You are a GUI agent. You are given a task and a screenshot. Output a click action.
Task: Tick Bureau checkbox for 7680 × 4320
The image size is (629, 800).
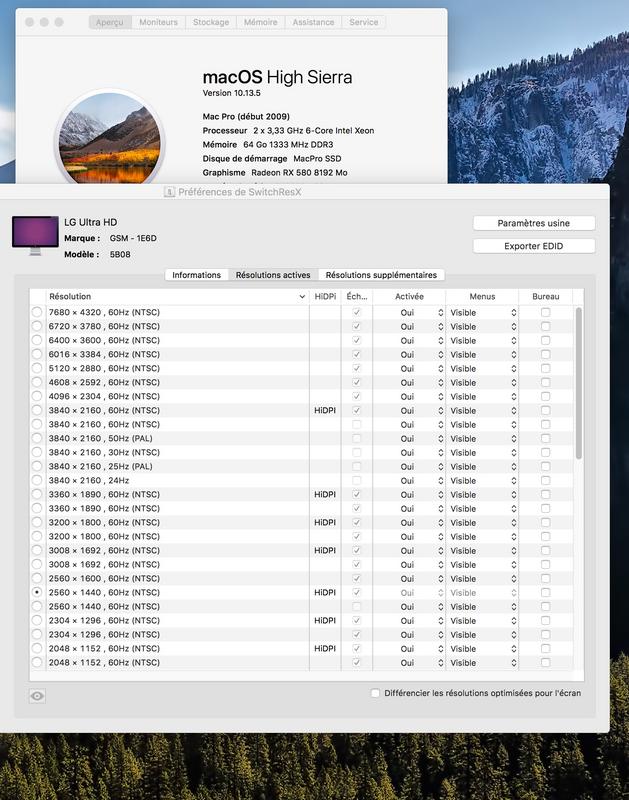tap(545, 312)
